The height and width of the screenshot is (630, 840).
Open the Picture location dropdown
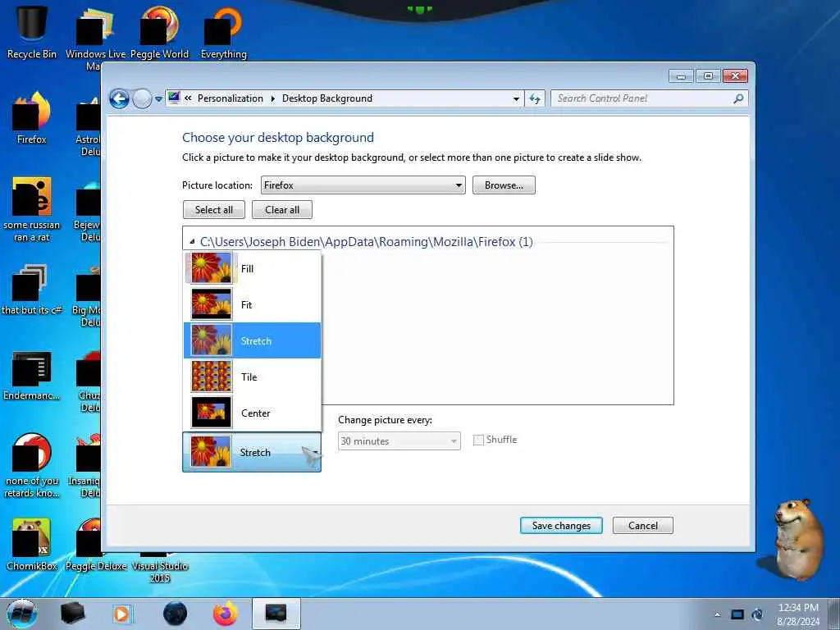[363, 185]
